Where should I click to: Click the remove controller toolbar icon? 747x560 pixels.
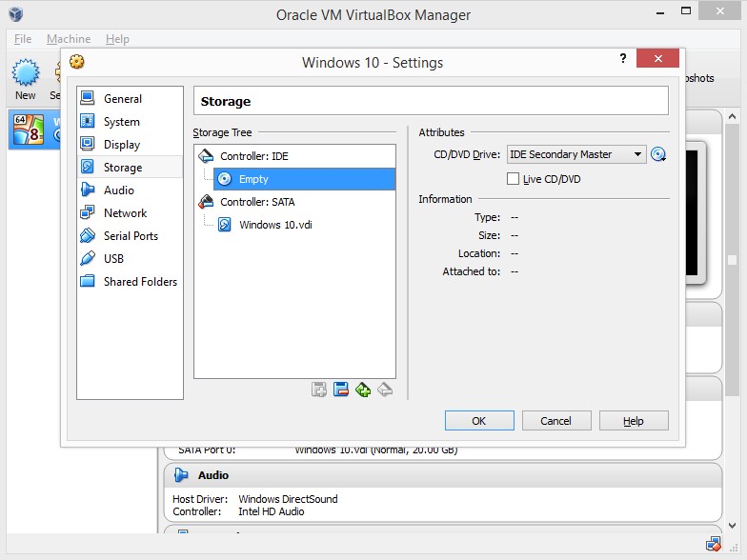385,390
